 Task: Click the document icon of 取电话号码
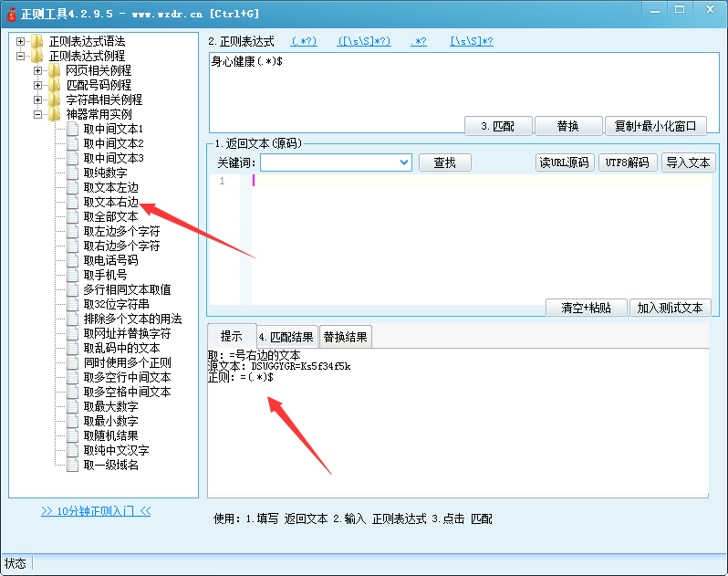[x=72, y=260]
